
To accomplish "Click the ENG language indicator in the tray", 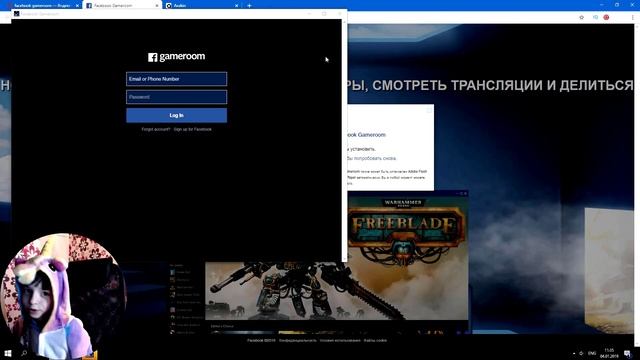I will pos(592,353).
